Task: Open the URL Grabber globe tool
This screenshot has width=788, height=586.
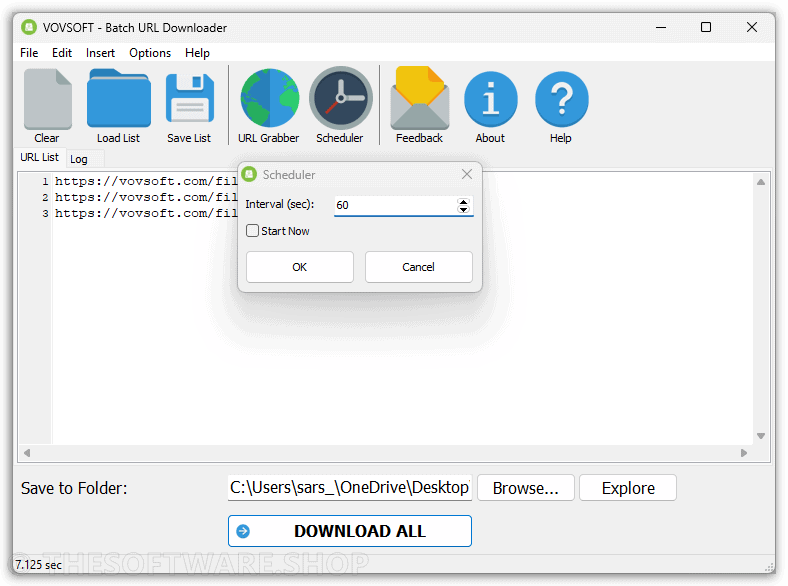Action: pyautogui.click(x=269, y=98)
